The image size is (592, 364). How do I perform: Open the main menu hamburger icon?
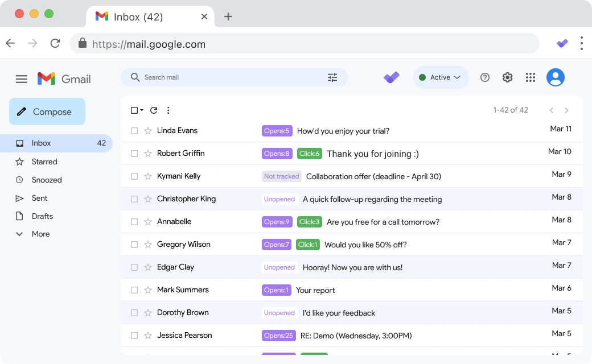(x=22, y=79)
